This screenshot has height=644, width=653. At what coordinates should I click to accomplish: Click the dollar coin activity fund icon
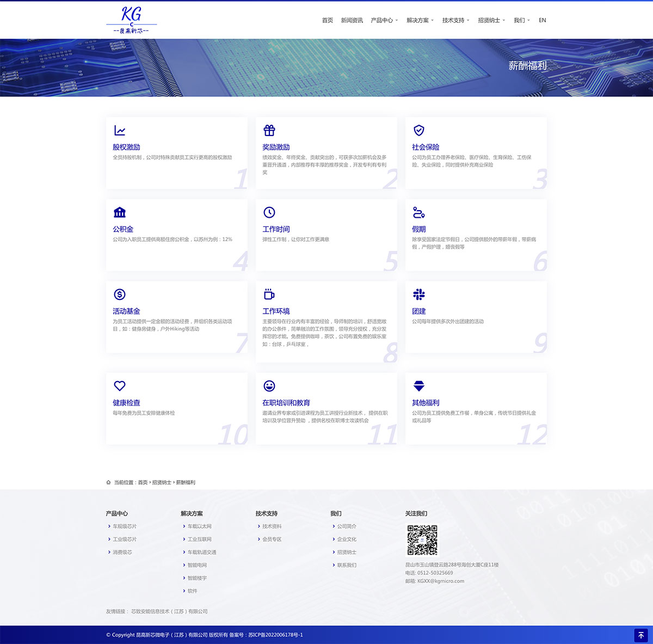pos(120,295)
